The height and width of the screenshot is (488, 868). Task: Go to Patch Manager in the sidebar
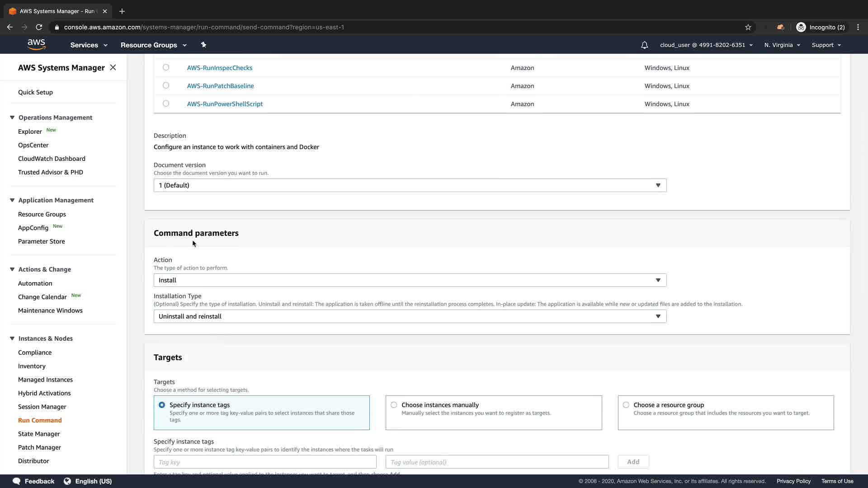point(39,447)
